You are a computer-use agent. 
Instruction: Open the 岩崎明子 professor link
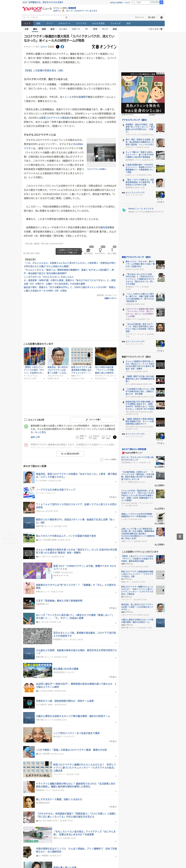[83, 97]
